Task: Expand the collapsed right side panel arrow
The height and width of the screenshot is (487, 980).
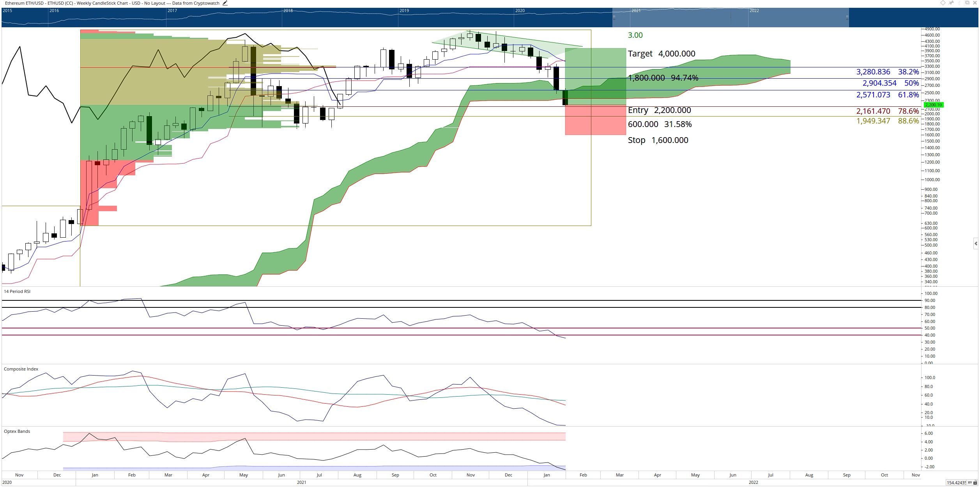Action: click(976, 244)
